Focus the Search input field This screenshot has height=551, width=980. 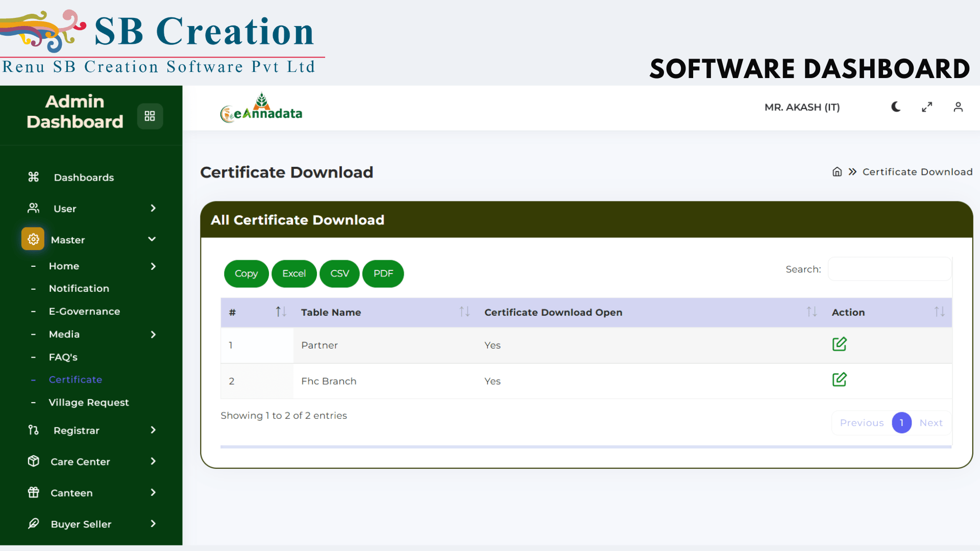890,269
